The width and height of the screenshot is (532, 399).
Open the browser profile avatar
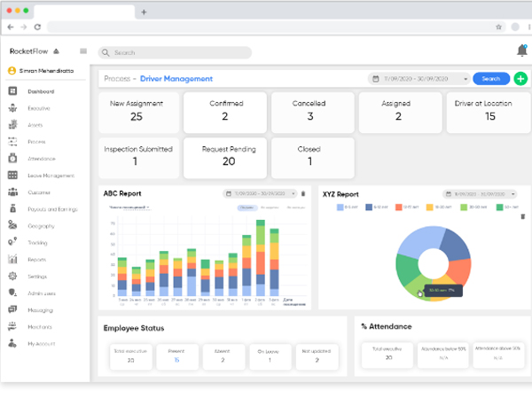pos(515,27)
